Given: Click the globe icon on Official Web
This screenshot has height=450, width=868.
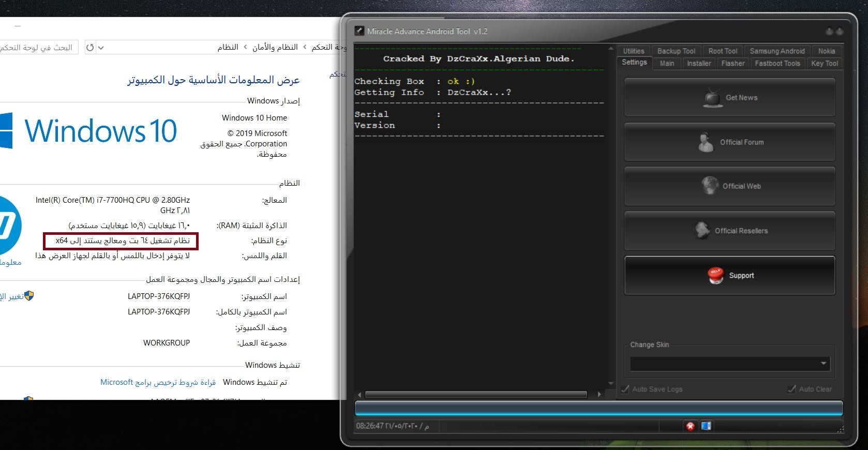Looking at the screenshot, I should pyautogui.click(x=710, y=186).
